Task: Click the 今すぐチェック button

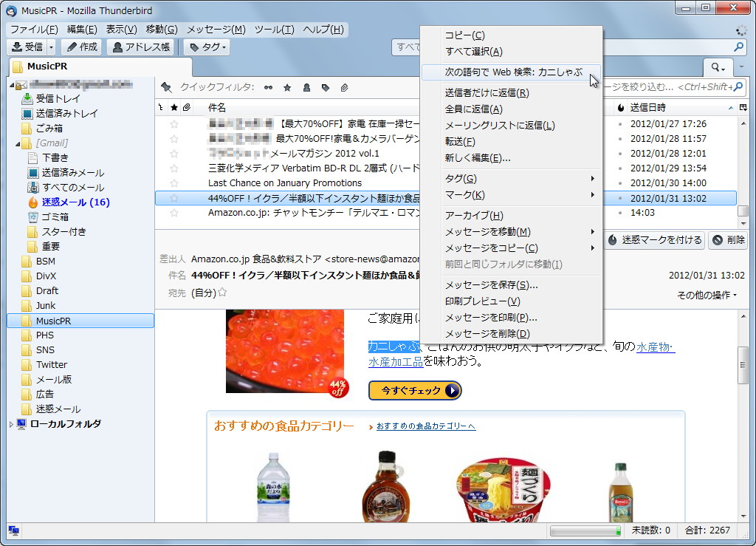Action: click(x=415, y=390)
